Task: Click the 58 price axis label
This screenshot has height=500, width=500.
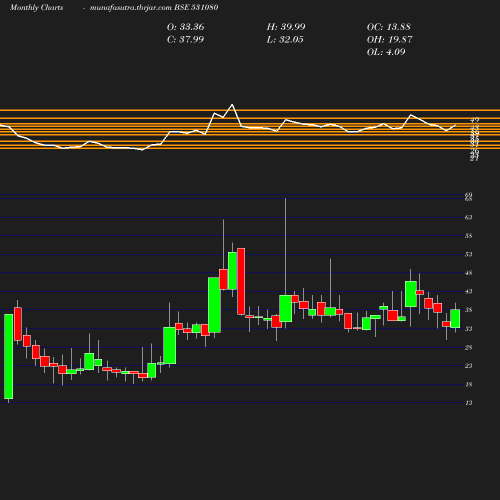Action: (x=469, y=236)
